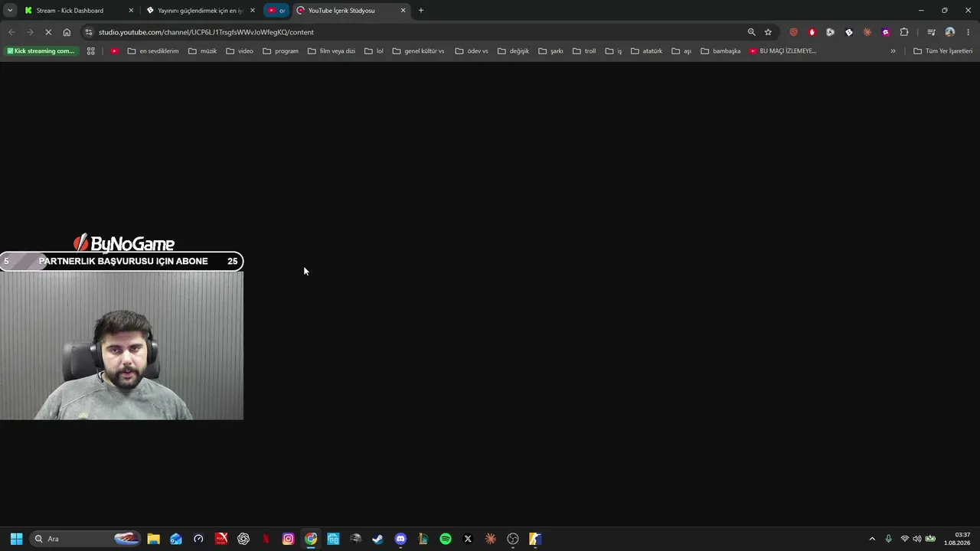Open the BU MAÇI İZLEMEYE bookmark
Viewport: 980px width, 551px height.
coord(782,51)
